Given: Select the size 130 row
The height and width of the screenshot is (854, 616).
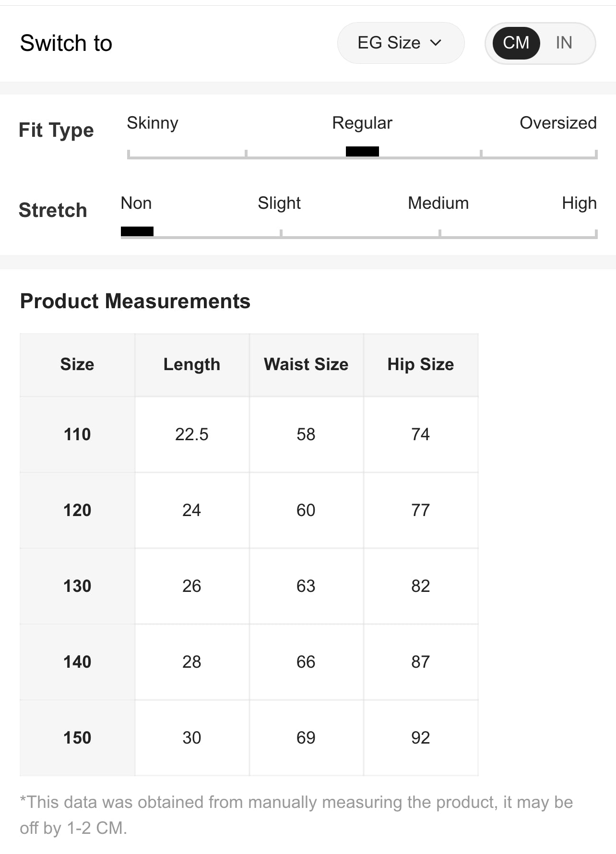Looking at the screenshot, I should click(x=249, y=586).
